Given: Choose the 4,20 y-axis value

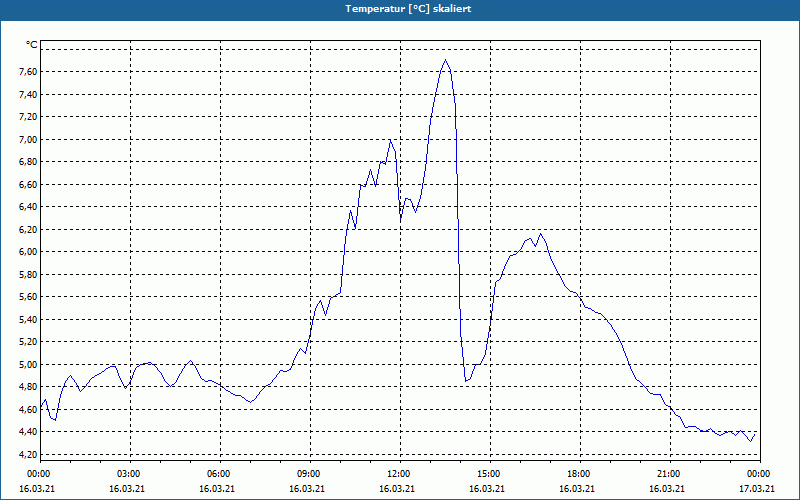Looking at the screenshot, I should point(28,454).
